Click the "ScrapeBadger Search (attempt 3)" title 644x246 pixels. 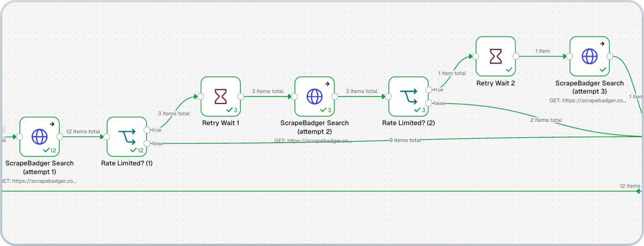pyautogui.click(x=590, y=87)
